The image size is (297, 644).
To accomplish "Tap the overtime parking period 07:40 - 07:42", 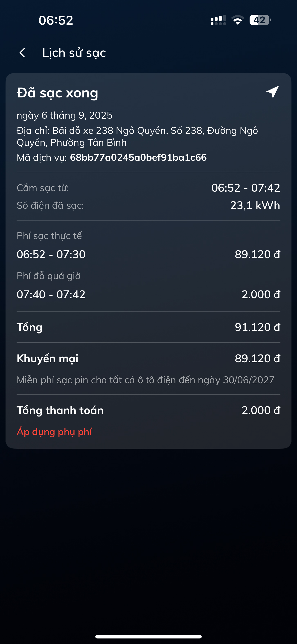I will tap(51, 294).
